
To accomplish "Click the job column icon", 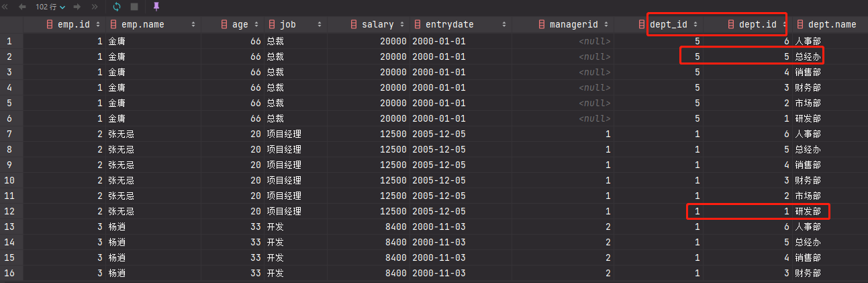I will click(x=271, y=25).
